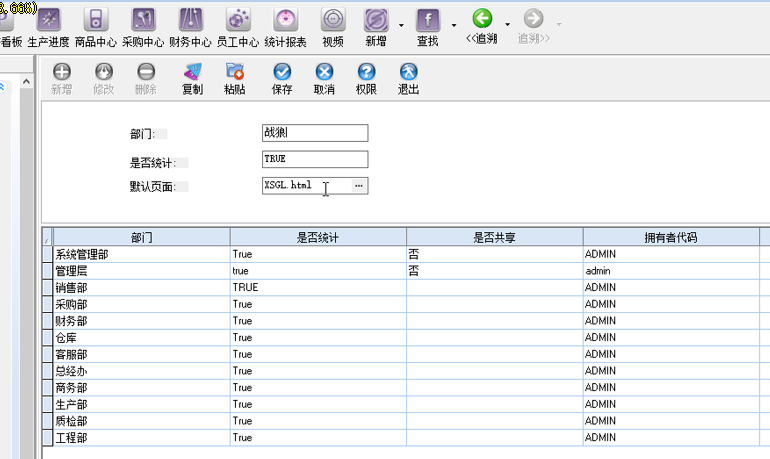Screen dimensions: 770x459
Task: Click the ADMIN cell in the 工程部 row
Action: [671, 438]
